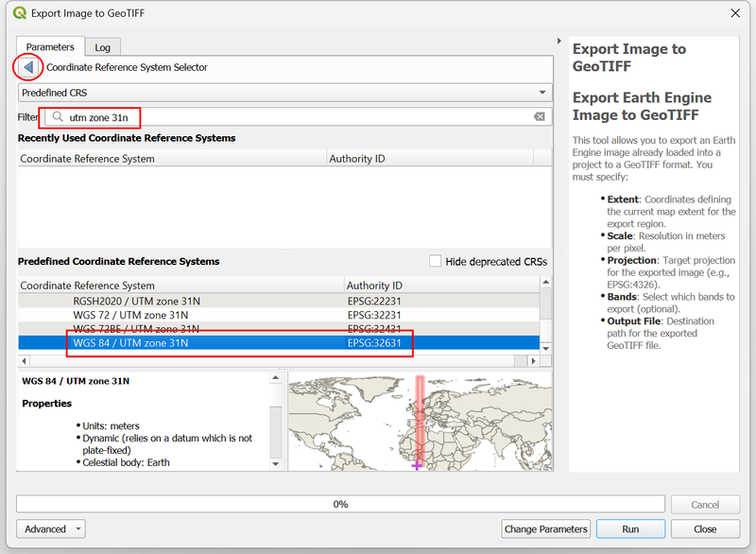Expand the Advanced options dropdown

point(50,528)
